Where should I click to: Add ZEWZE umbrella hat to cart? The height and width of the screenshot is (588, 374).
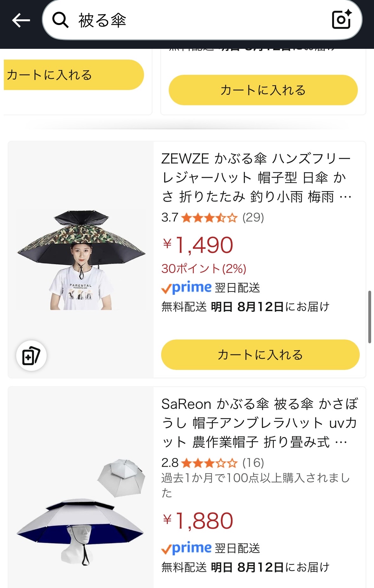pos(260,355)
